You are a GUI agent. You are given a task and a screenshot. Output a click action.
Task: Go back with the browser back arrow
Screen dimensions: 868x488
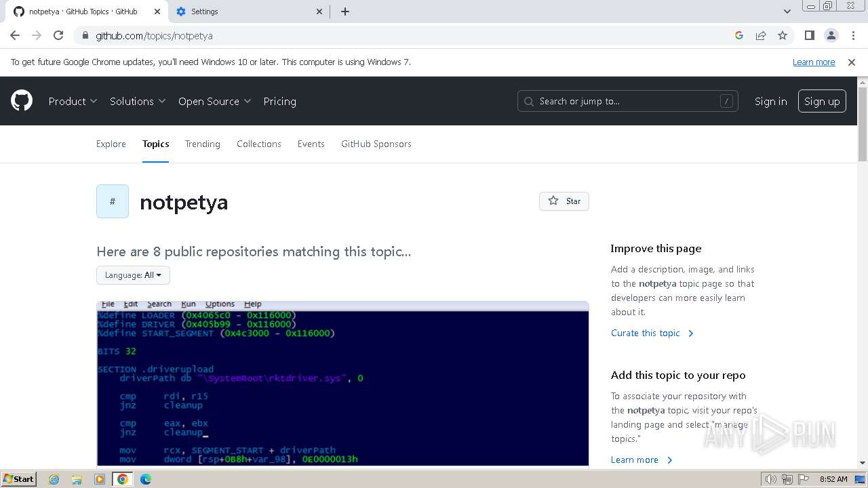(x=15, y=35)
